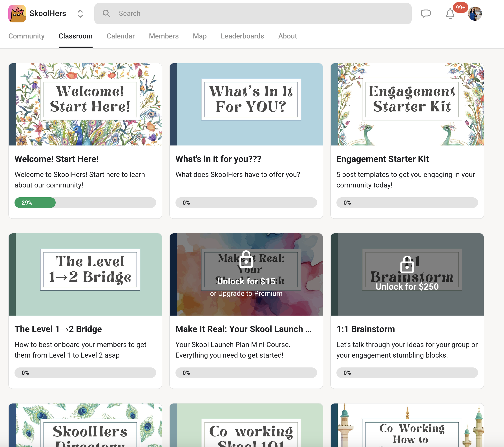This screenshot has width=504, height=447.
Task: Open What's In It For YOU? thumbnail
Action: click(246, 104)
